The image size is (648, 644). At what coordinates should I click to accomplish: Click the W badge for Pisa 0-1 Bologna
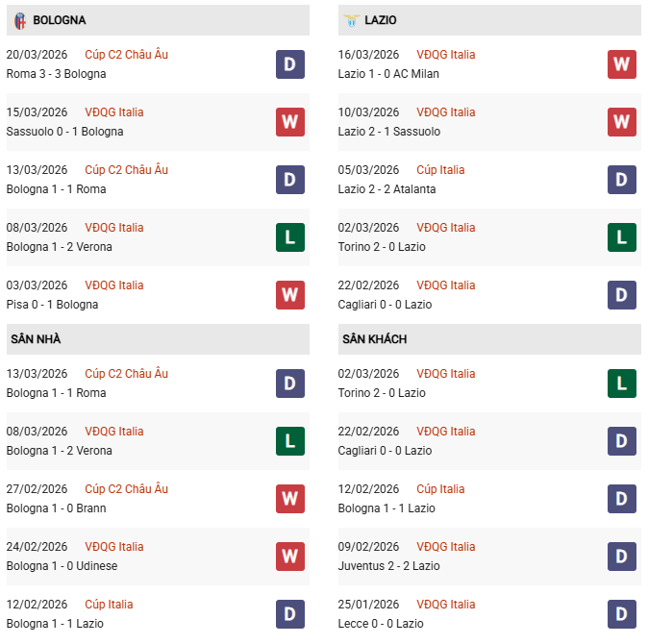[x=290, y=295]
